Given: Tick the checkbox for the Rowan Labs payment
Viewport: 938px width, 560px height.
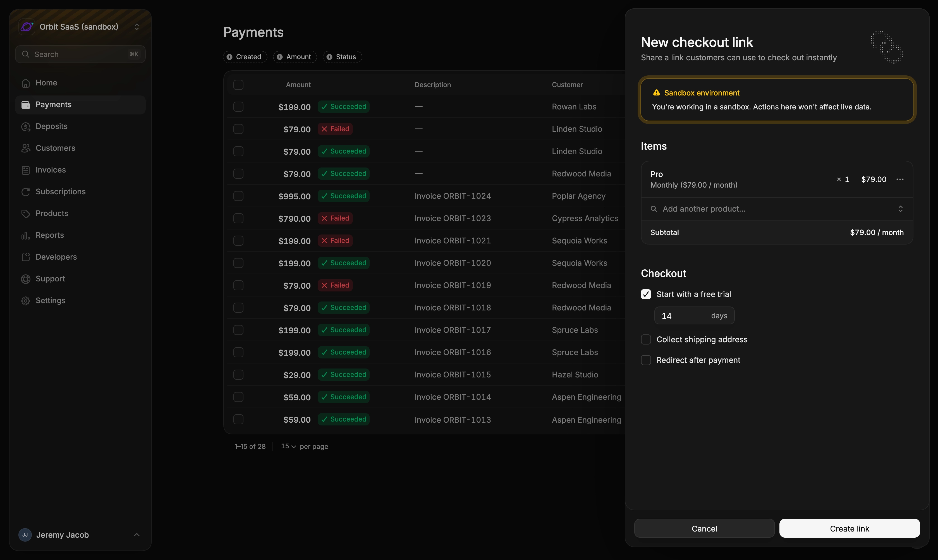Looking at the screenshot, I should pyautogui.click(x=238, y=107).
